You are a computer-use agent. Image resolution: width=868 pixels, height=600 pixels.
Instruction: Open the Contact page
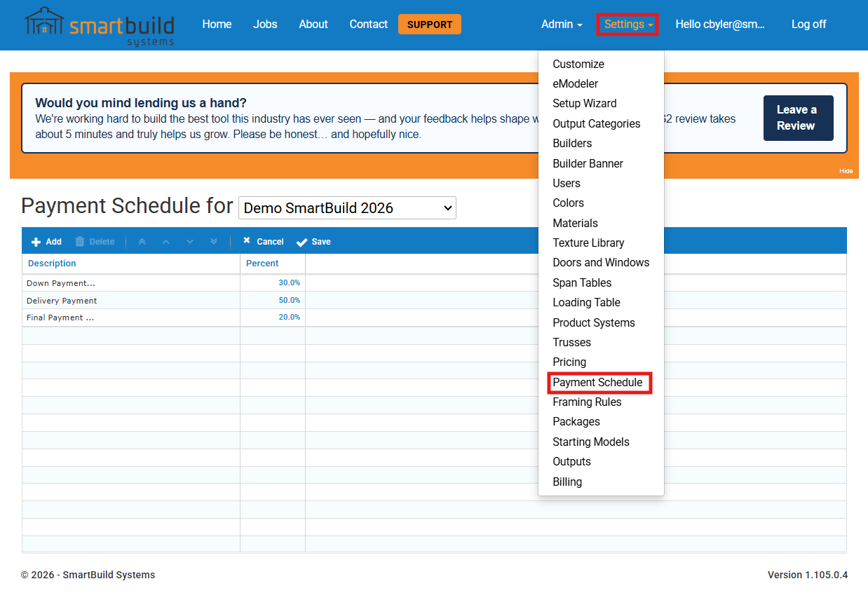click(368, 25)
